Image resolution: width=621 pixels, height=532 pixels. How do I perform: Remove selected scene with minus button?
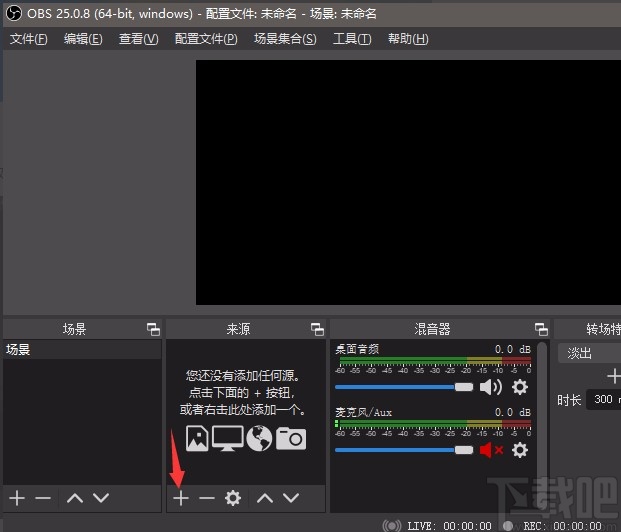point(43,498)
